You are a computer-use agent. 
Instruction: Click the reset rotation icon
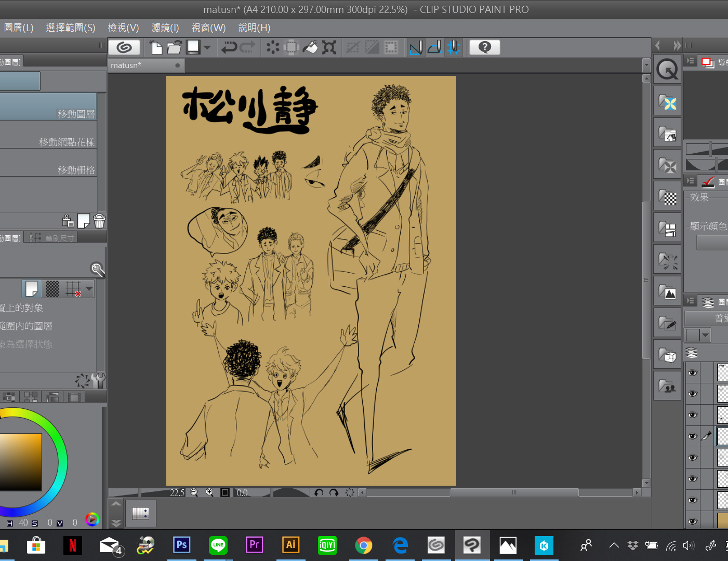click(x=349, y=492)
